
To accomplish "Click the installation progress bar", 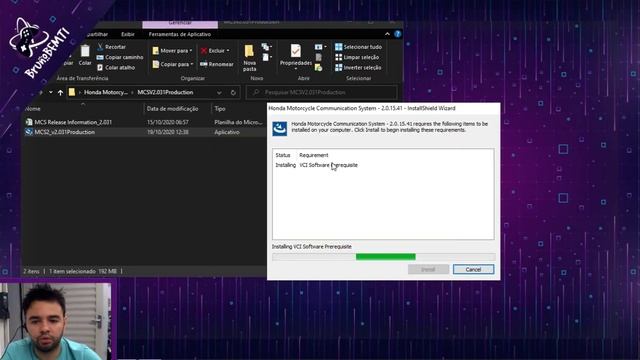I will click(x=384, y=257).
